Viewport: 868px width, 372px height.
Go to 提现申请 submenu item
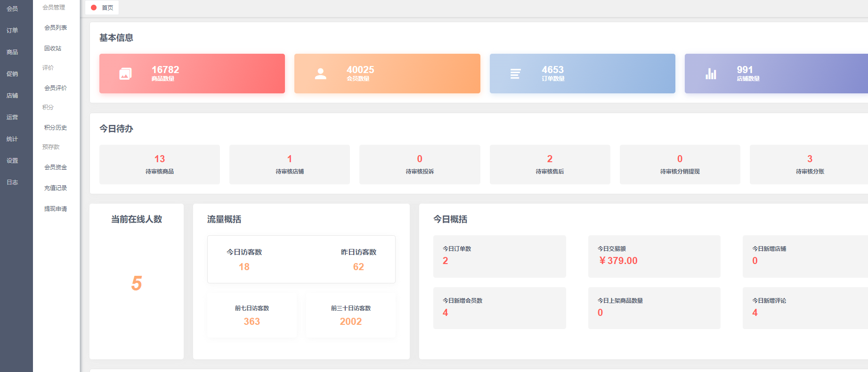pyautogui.click(x=56, y=209)
